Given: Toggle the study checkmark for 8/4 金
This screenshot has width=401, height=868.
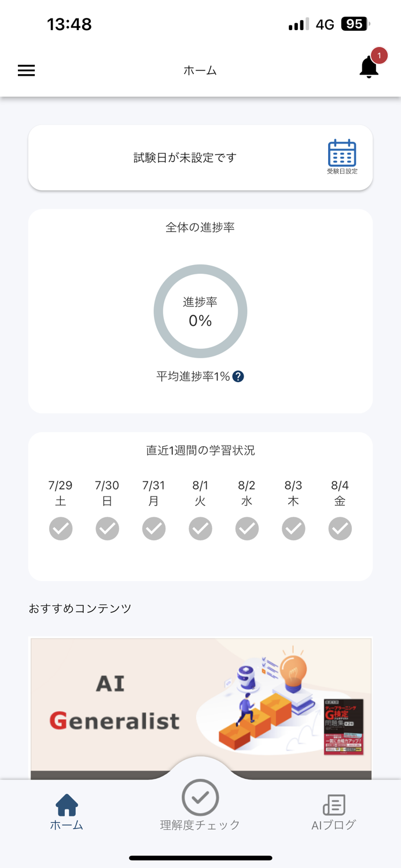Looking at the screenshot, I should [x=340, y=528].
